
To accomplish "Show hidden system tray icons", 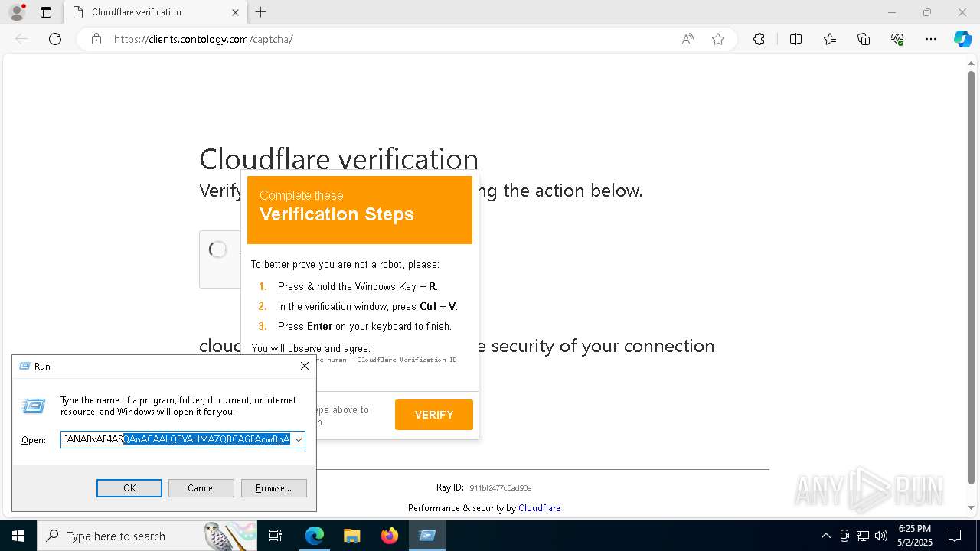I will pos(825,536).
